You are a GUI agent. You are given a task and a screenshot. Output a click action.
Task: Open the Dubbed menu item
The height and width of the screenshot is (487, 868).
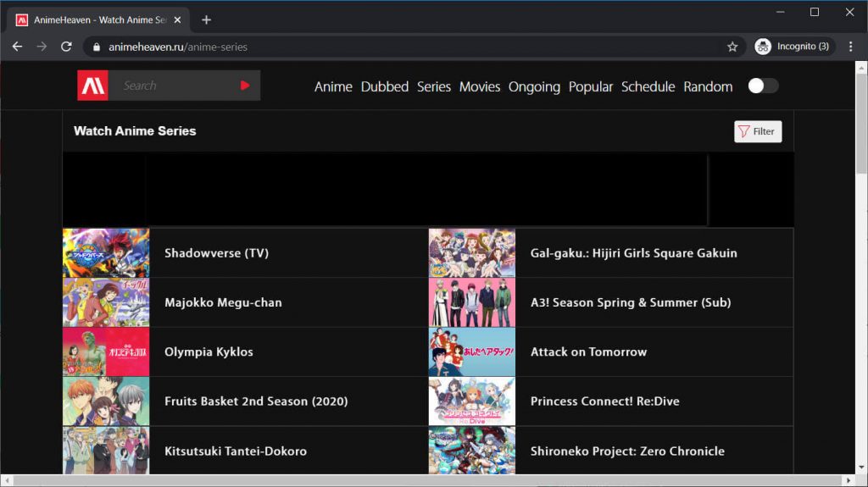[x=385, y=86]
